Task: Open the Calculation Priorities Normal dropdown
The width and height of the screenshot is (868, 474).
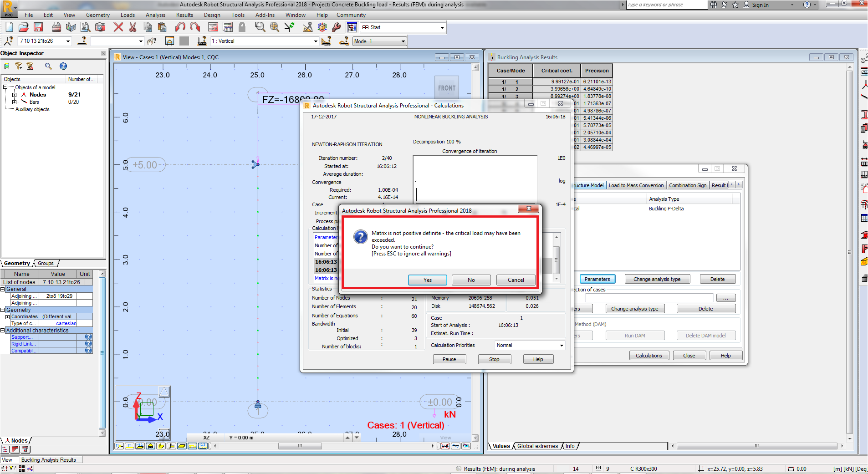Action: (x=561, y=345)
